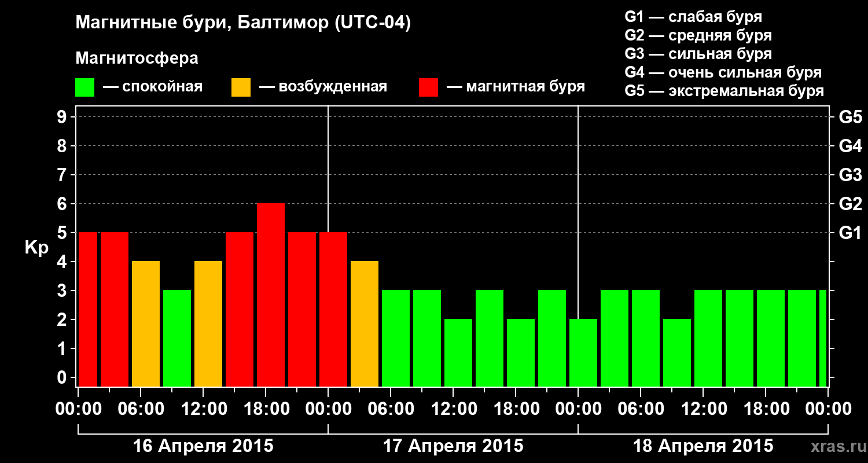
Task: Click the 'G3 — сильная буря' legend line
Action: pyautogui.click(x=698, y=54)
